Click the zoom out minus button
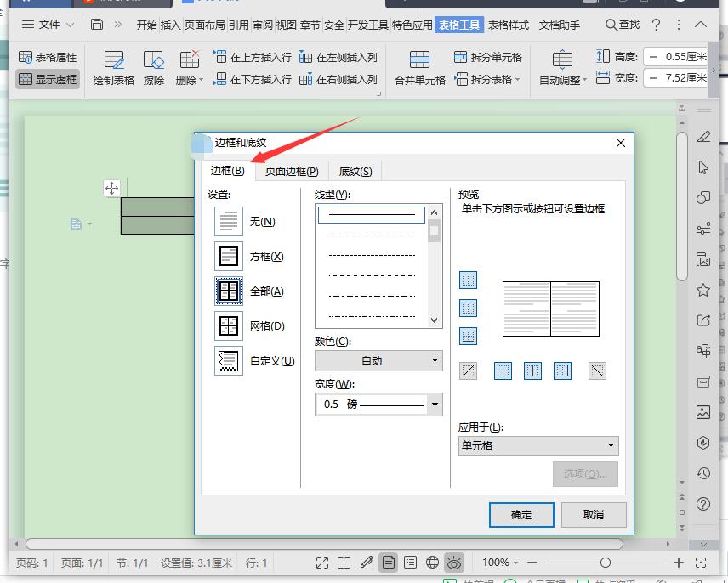 click(532, 563)
